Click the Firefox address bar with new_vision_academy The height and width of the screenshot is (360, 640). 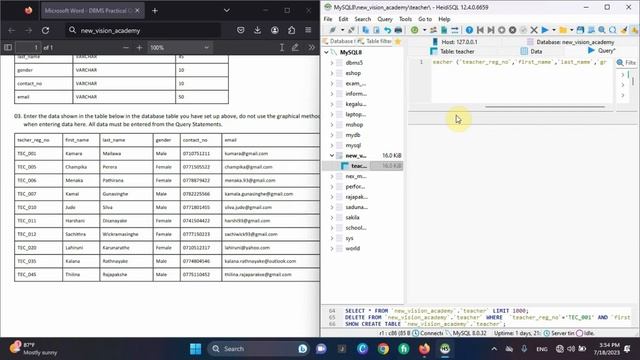point(144,30)
